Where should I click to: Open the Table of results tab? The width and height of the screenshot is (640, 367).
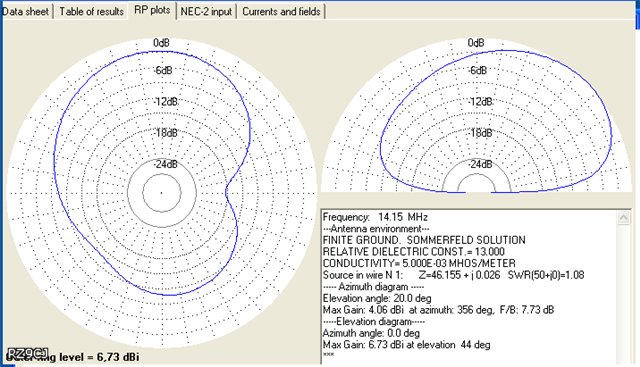click(91, 11)
